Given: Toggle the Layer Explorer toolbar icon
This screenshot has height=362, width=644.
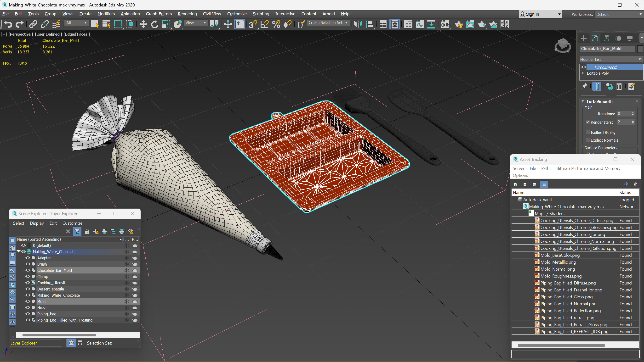Looking at the screenshot, I should [x=394, y=24].
